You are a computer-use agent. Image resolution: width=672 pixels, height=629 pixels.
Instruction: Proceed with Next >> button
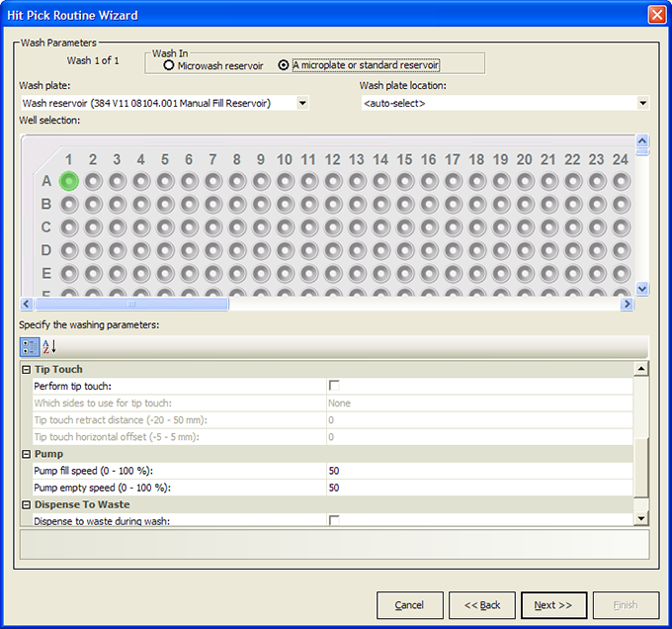point(553,605)
